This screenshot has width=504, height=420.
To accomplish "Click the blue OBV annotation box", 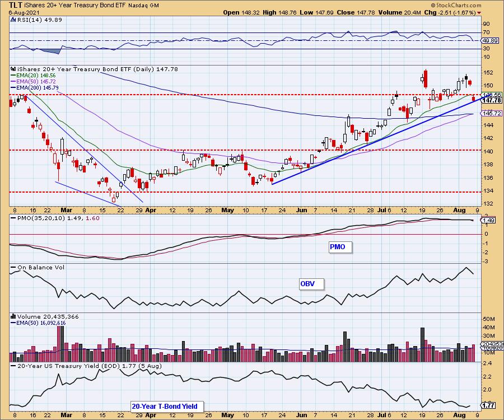I will (311, 284).
